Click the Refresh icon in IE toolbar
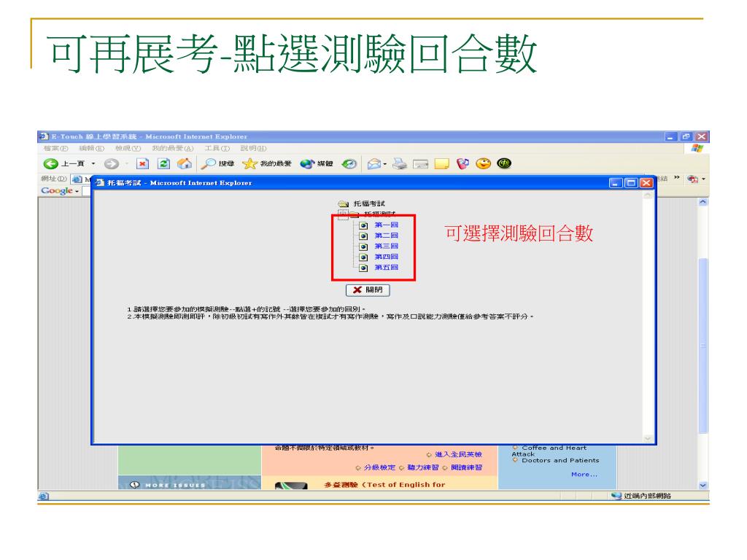This screenshot has width=747, height=560. pyautogui.click(x=163, y=164)
